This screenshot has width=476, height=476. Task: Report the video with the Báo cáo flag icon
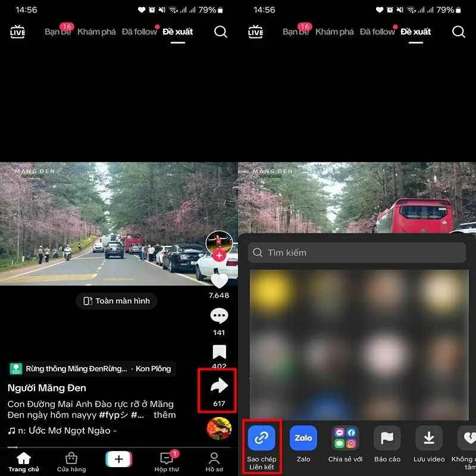point(387,438)
